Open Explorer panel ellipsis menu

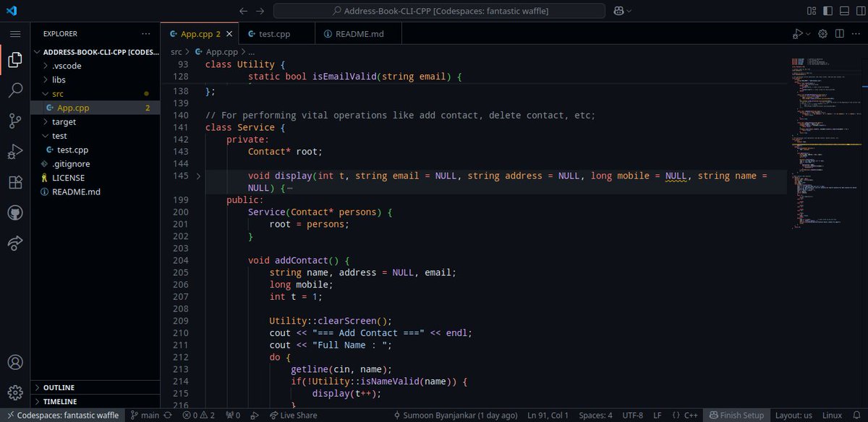147,33
